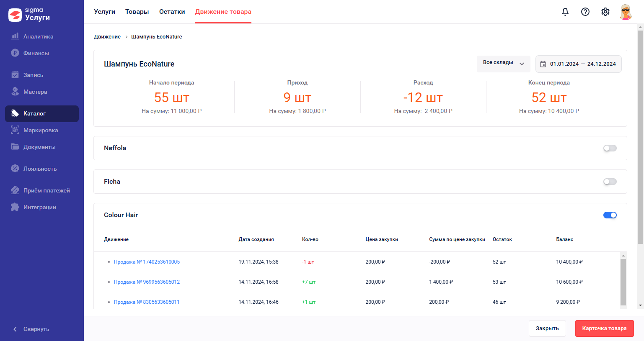This screenshot has width=644, height=341.
Task: Click the Начало периода value 55 шт
Action: [172, 97]
